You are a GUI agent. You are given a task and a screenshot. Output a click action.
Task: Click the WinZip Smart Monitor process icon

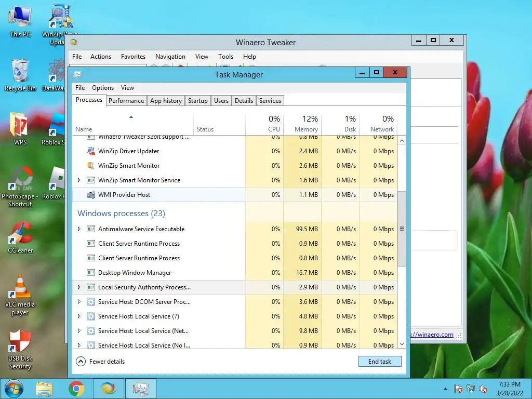click(x=90, y=166)
